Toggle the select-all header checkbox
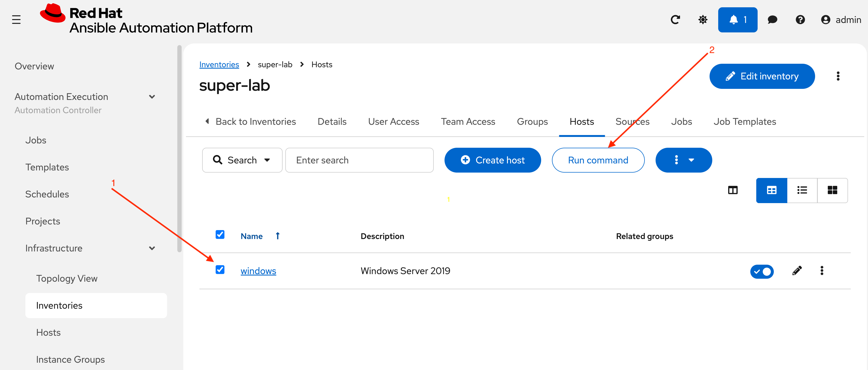This screenshot has height=370, width=868. pos(220,234)
